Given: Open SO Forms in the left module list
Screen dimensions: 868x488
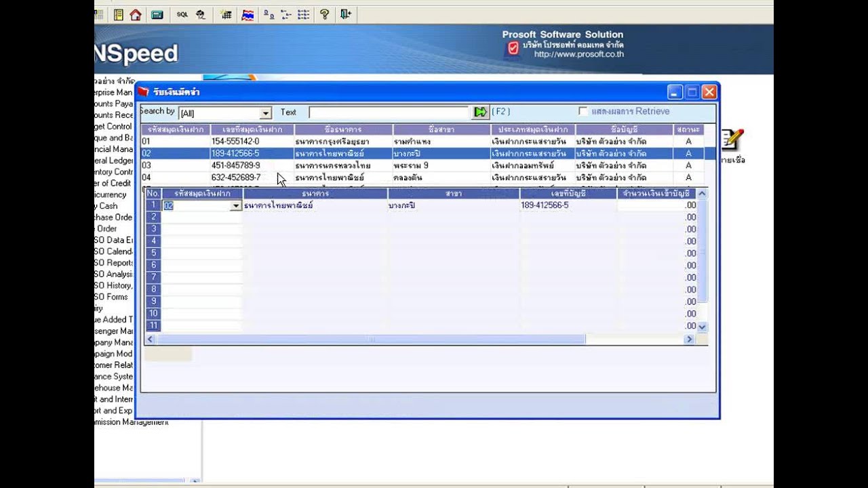Looking at the screenshot, I should click(112, 297).
